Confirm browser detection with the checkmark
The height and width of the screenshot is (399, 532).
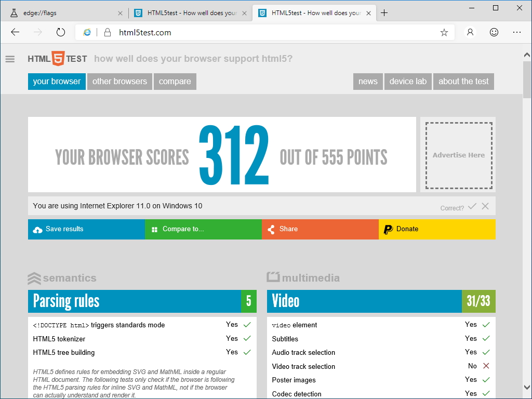[473, 206]
